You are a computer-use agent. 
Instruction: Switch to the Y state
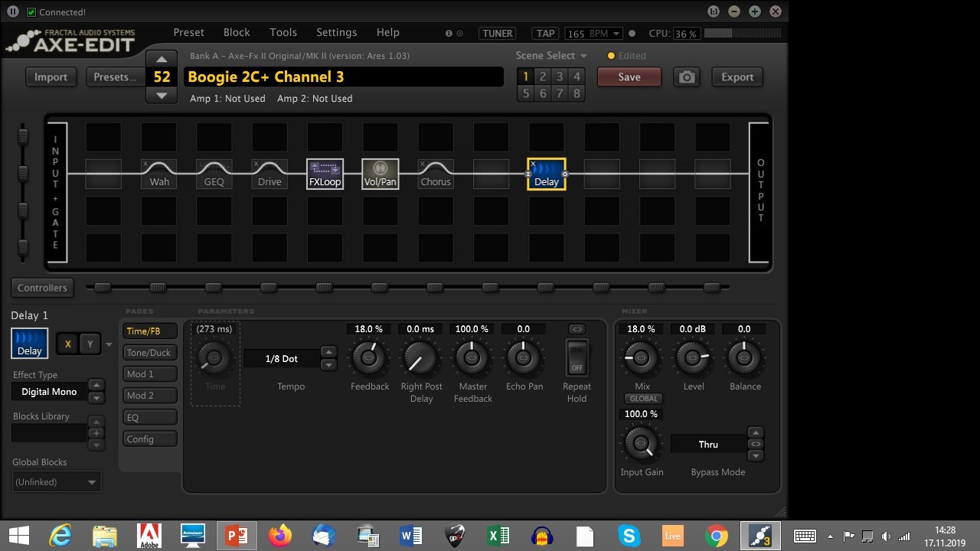point(90,344)
